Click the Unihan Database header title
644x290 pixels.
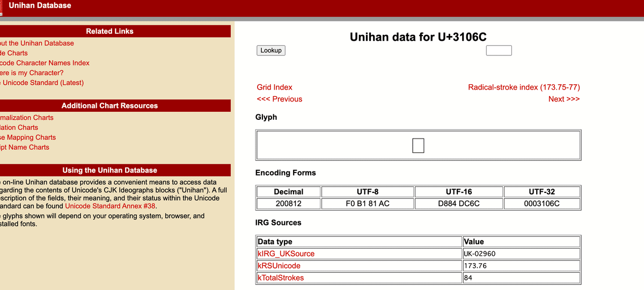(x=40, y=5)
